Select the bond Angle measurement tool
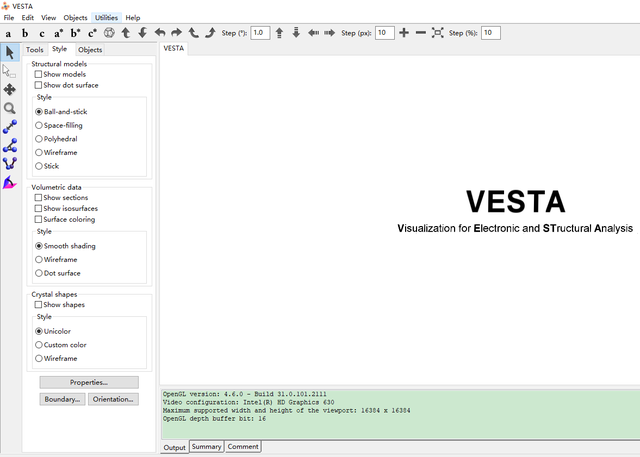640x457 pixels. (10, 145)
